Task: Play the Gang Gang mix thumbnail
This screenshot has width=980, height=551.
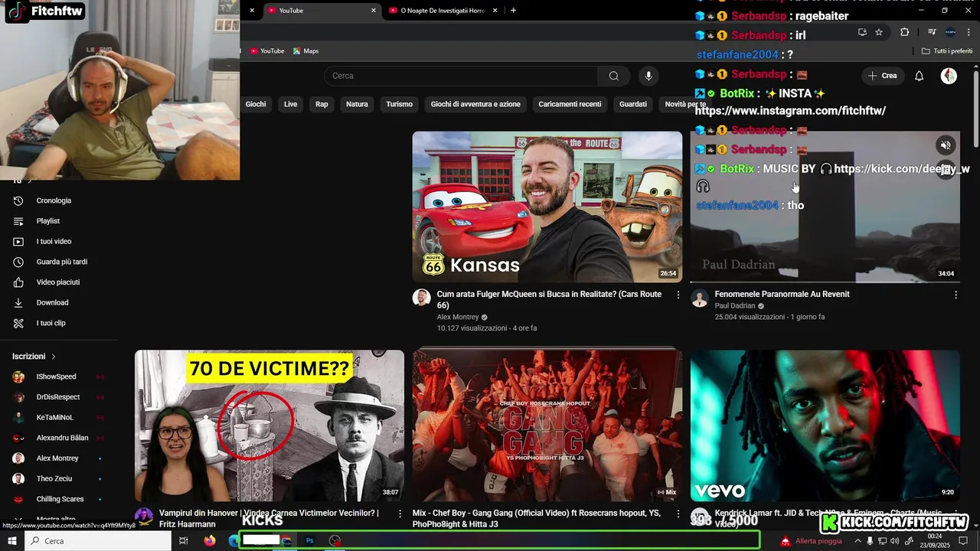Action: 547,425
